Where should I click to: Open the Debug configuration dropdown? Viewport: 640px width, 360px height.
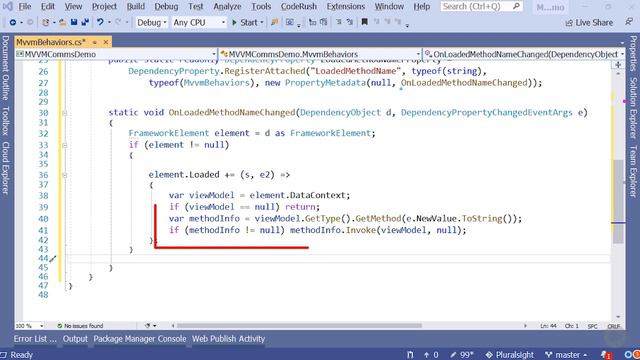(x=151, y=22)
